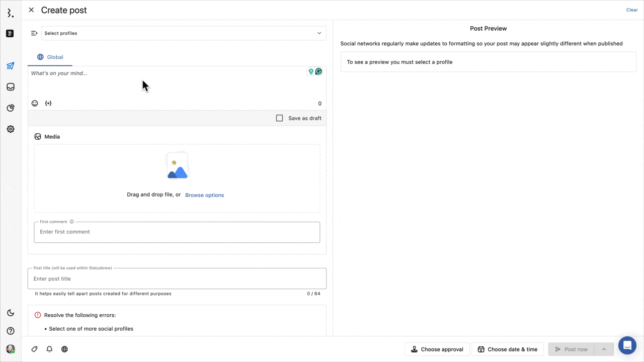This screenshot has width=644, height=362.
Task: Open the Statusbrew logo home
Action: pyautogui.click(x=10, y=13)
